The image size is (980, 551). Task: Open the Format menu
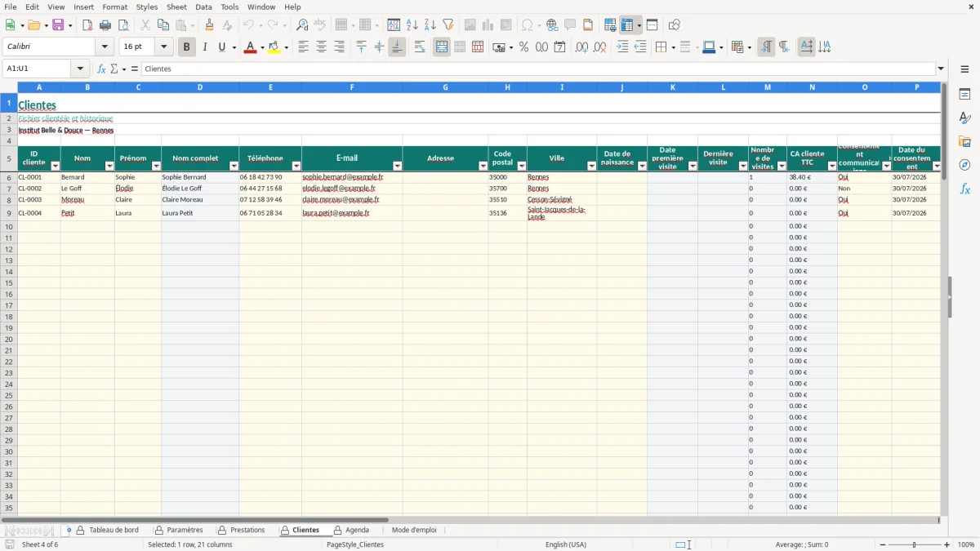coord(115,7)
